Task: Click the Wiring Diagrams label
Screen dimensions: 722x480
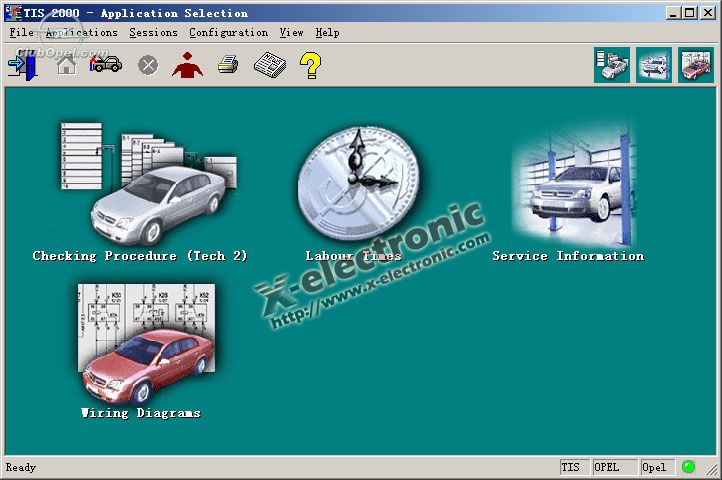Action: [141, 413]
